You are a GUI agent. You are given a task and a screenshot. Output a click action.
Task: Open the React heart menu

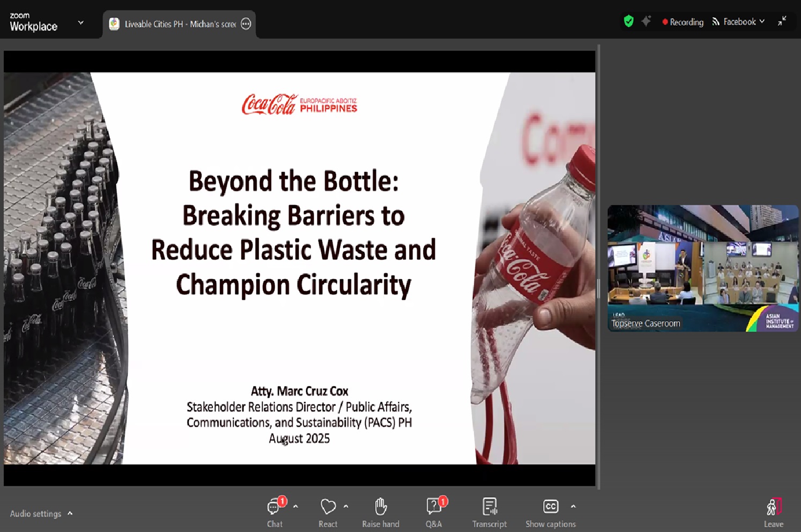point(328,513)
